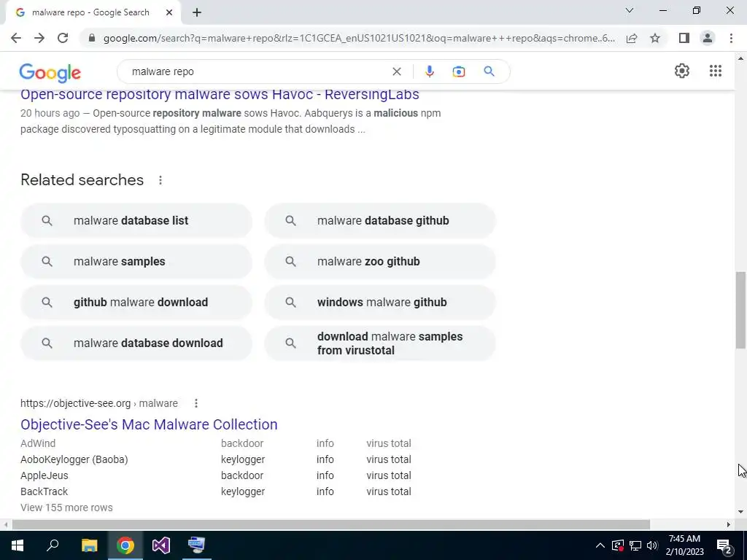Share this page icon in address bar
The image size is (747, 560).
pyautogui.click(x=632, y=38)
